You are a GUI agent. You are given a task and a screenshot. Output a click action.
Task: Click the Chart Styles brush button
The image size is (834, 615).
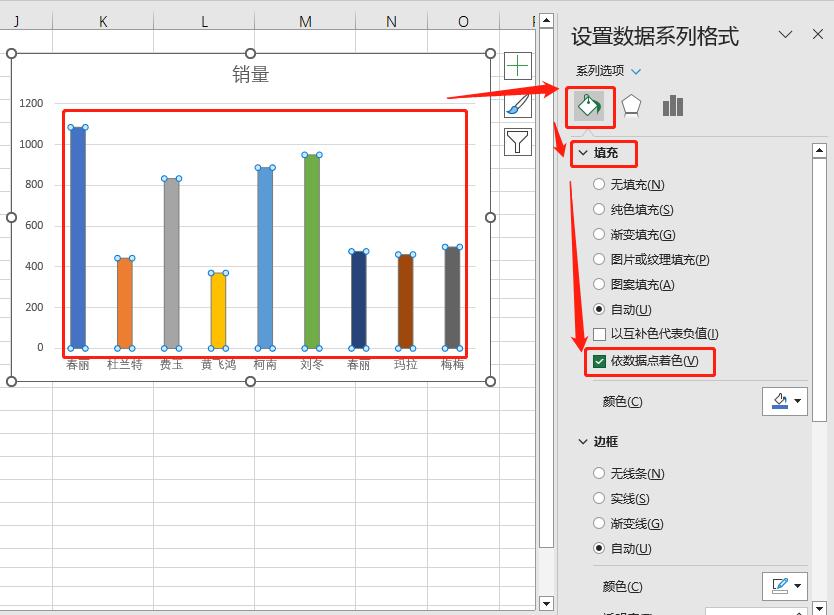(518, 104)
